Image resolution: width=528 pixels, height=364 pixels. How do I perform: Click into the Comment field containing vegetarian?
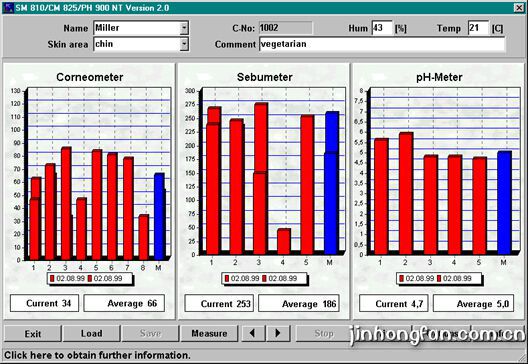tap(382, 44)
